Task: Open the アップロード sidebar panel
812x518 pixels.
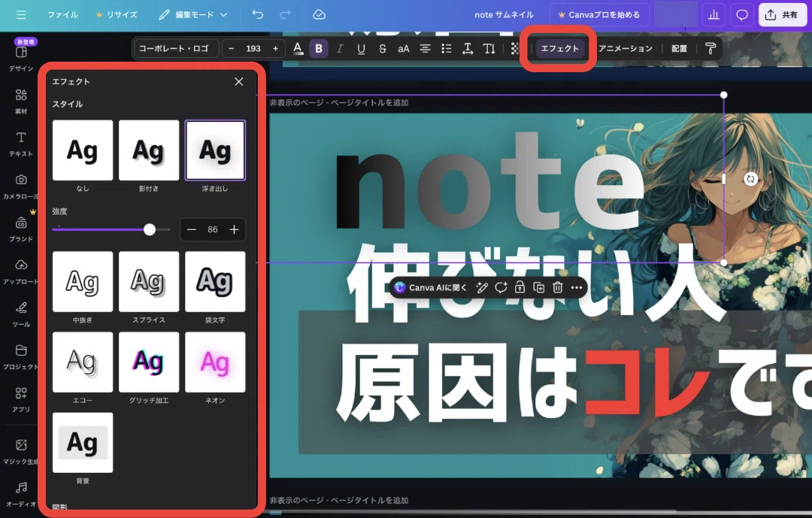Action: pyautogui.click(x=21, y=271)
